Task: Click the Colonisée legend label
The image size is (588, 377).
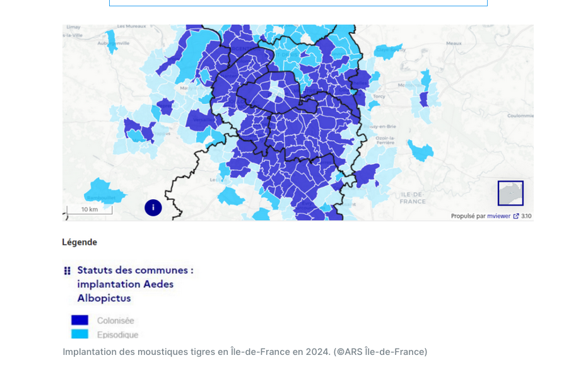Action: tap(115, 321)
